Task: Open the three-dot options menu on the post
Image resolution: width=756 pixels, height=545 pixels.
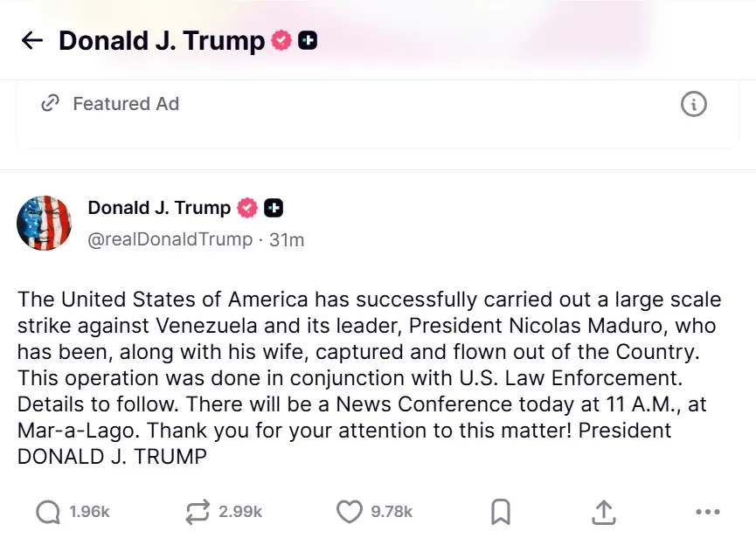Action: [x=708, y=513]
